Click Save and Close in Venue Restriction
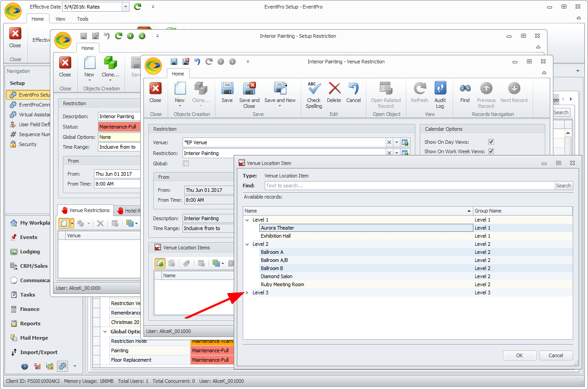The image size is (588, 390). coord(249,95)
